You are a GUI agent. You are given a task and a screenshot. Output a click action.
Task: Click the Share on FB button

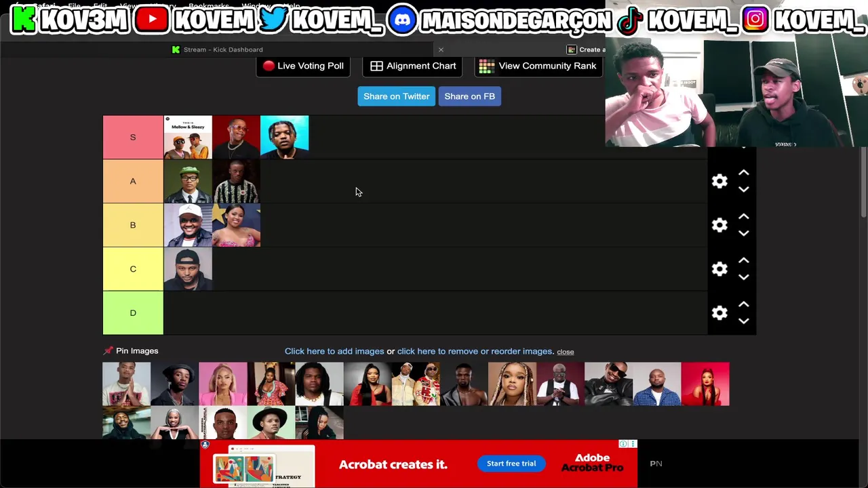(470, 96)
